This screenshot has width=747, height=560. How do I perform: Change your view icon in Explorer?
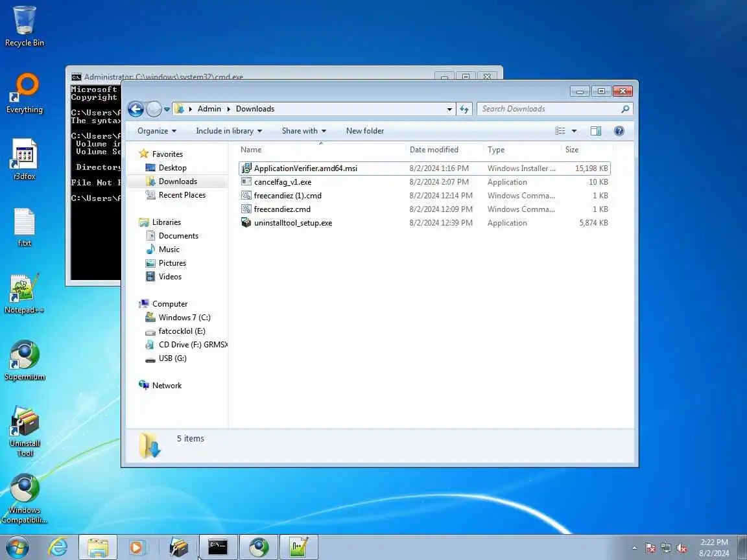[x=560, y=131]
